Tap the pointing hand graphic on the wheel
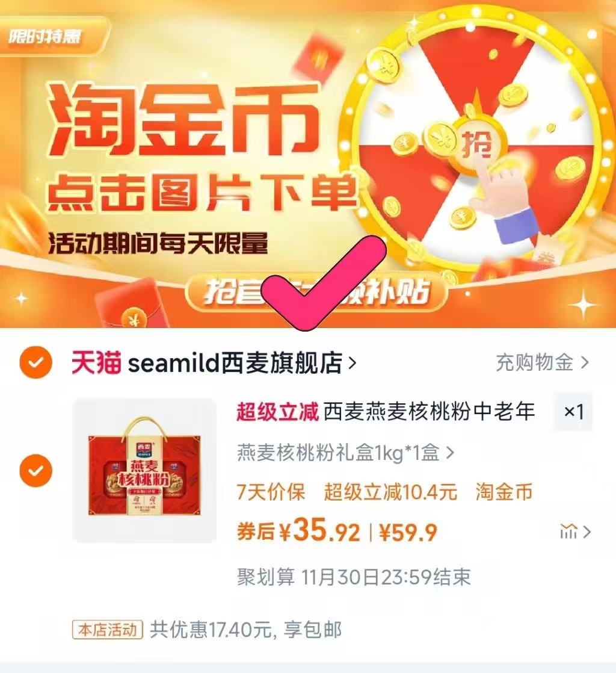The width and height of the screenshot is (616, 673). tap(506, 202)
